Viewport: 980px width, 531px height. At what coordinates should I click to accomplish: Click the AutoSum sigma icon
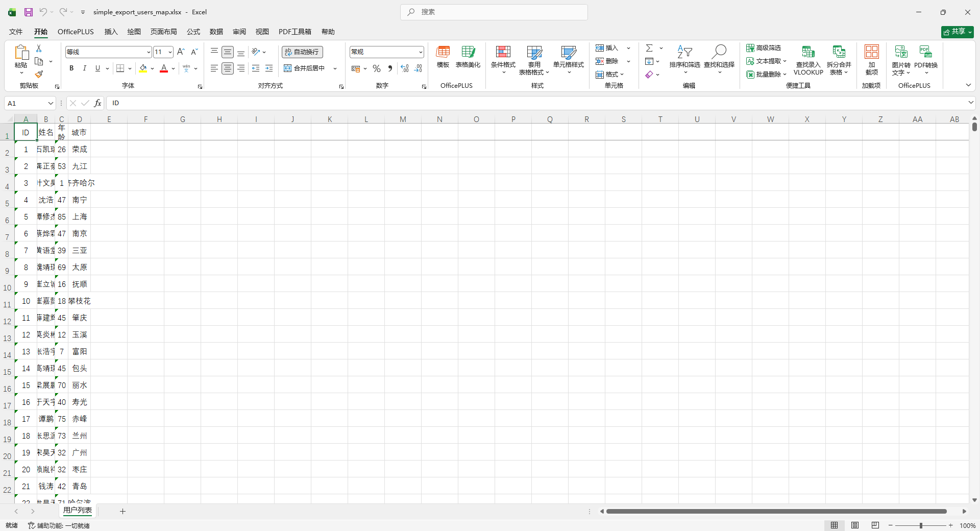[649, 48]
